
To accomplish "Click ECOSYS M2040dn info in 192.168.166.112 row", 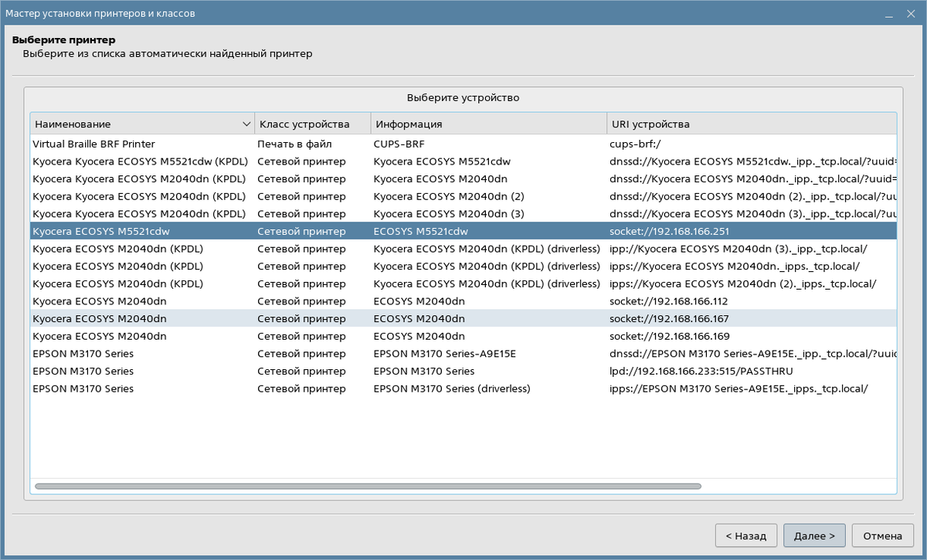I will tap(419, 301).
